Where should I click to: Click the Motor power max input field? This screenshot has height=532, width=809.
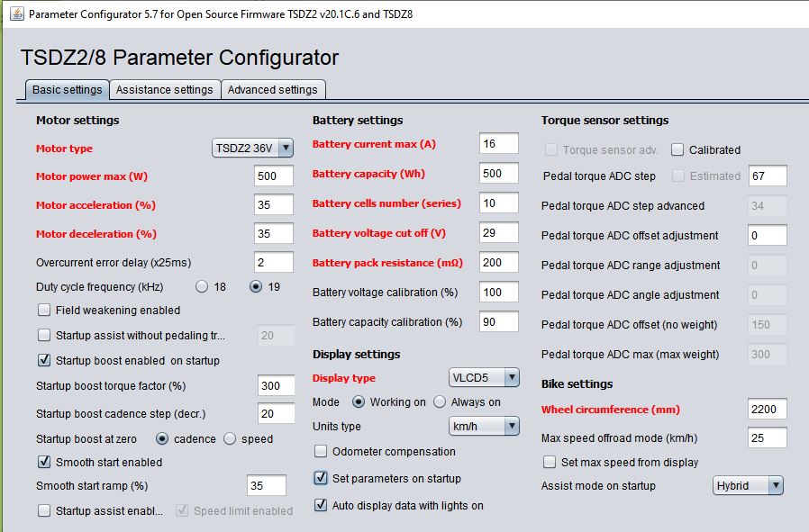click(274, 177)
